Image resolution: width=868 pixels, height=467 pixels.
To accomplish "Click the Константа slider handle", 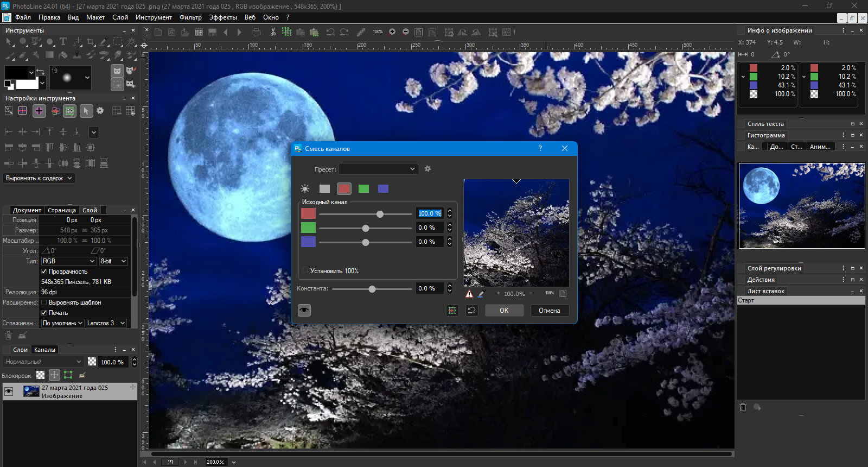I will click(x=372, y=289).
